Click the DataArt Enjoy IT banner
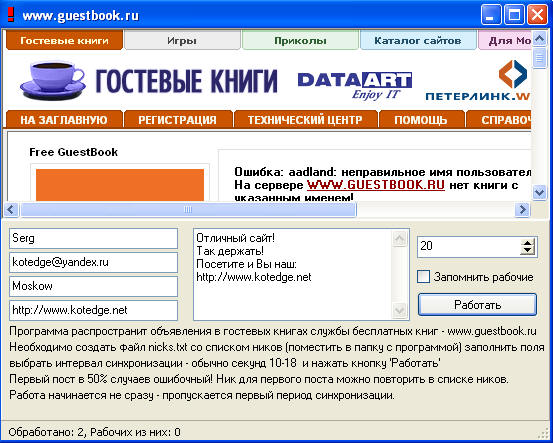Image resolution: width=553 pixels, height=443 pixels. (355, 85)
